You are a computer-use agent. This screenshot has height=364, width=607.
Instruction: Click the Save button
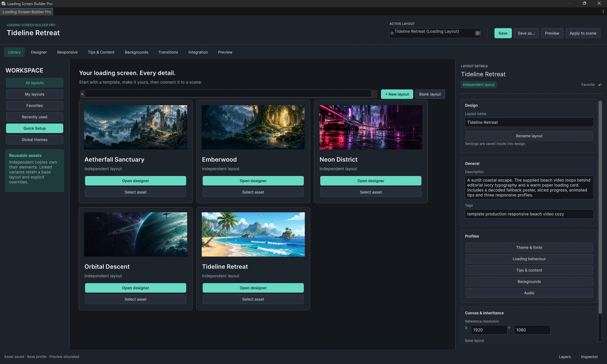(503, 33)
